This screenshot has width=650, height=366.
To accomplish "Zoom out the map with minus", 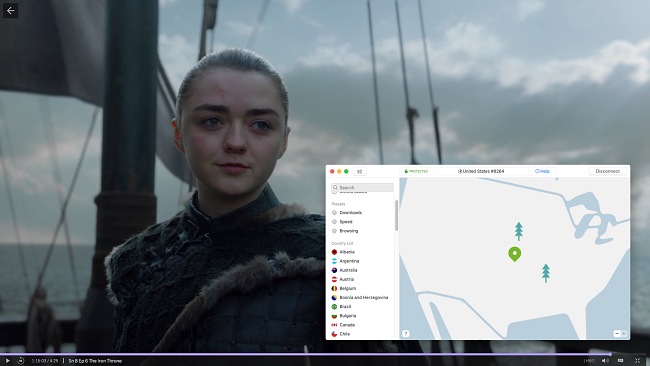I will (617, 334).
